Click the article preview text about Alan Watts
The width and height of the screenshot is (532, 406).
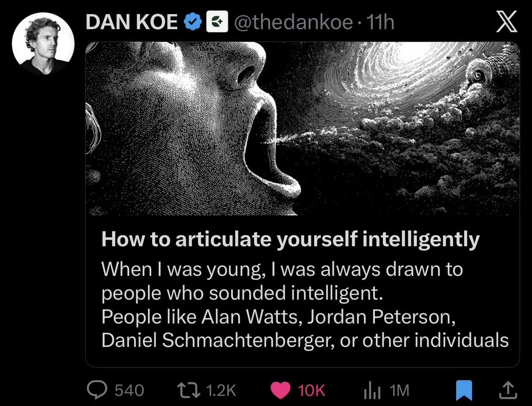click(305, 304)
